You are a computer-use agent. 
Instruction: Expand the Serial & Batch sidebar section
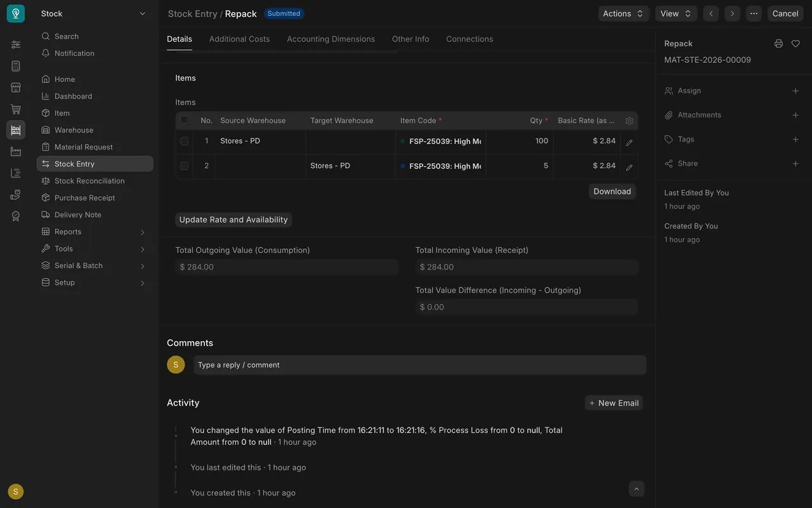95,265
